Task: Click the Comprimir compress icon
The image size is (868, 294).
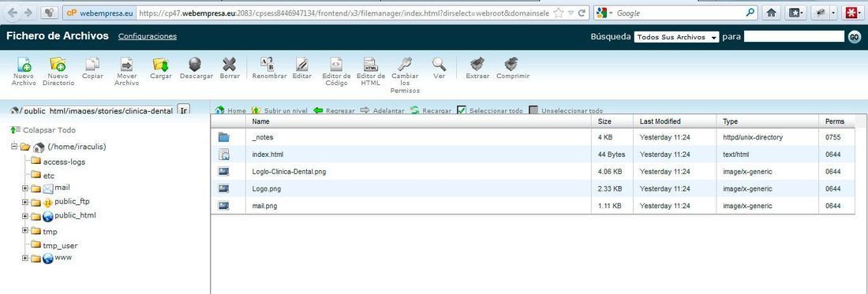Action: [x=511, y=65]
